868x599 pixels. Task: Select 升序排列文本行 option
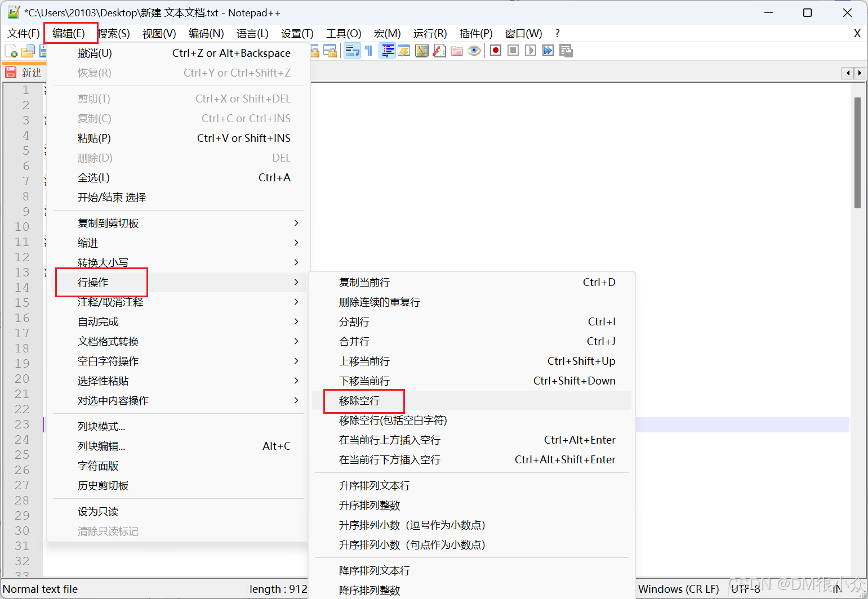click(x=471, y=485)
